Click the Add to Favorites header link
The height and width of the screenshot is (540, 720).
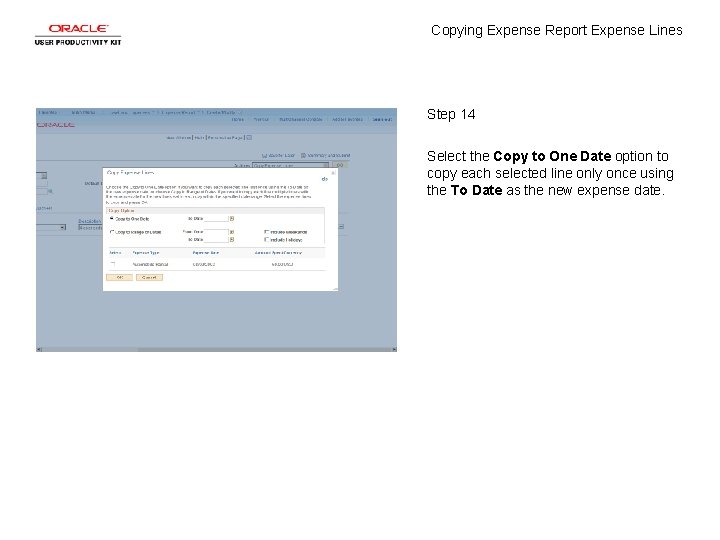pyautogui.click(x=347, y=119)
